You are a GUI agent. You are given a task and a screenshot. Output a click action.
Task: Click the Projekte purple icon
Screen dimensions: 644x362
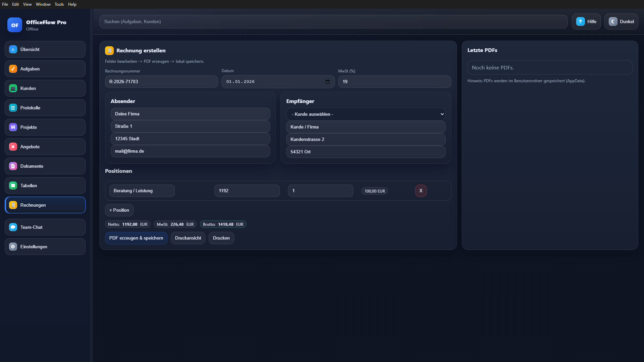coord(13,127)
